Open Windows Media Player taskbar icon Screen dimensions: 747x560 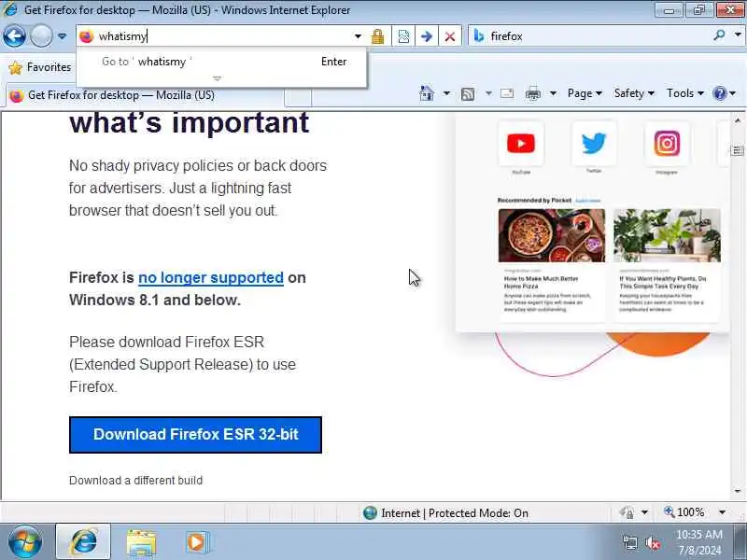tap(196, 542)
